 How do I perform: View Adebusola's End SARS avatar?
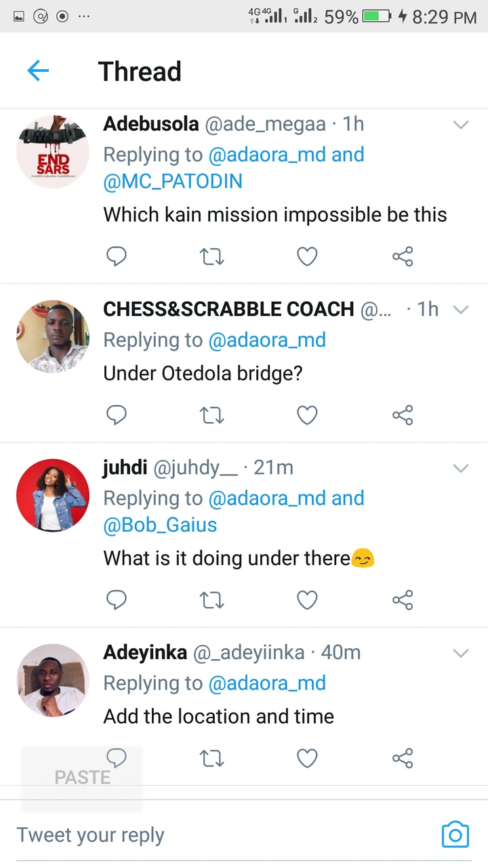(53, 152)
